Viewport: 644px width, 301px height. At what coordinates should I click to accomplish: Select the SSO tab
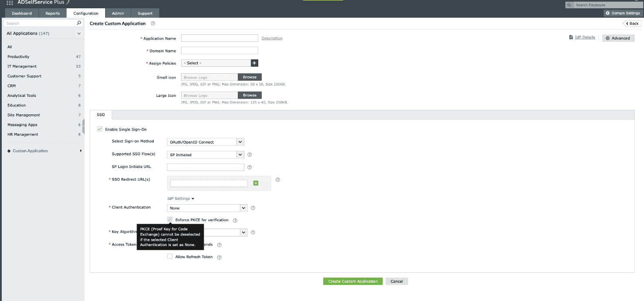(101, 114)
